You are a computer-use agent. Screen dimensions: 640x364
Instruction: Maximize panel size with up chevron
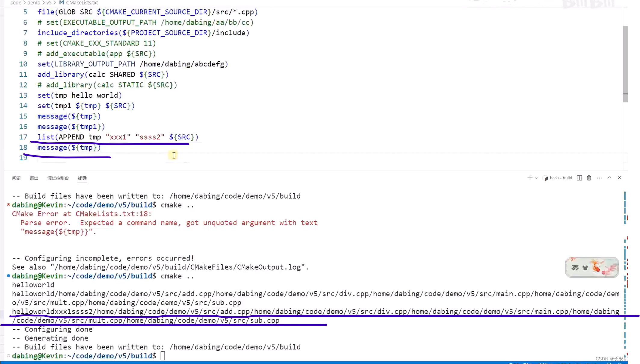click(609, 178)
